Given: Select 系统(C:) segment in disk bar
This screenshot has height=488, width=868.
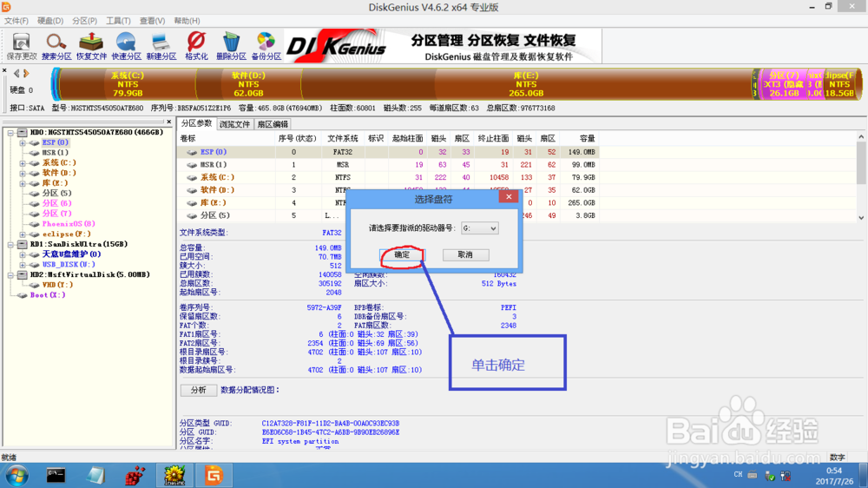Looking at the screenshot, I should pos(128,84).
